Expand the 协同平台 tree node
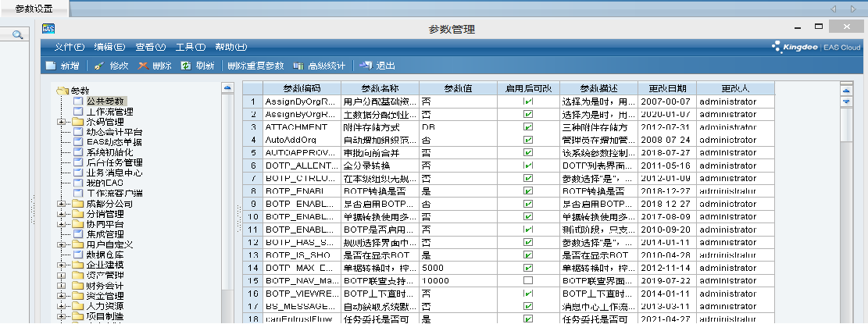 62,224
